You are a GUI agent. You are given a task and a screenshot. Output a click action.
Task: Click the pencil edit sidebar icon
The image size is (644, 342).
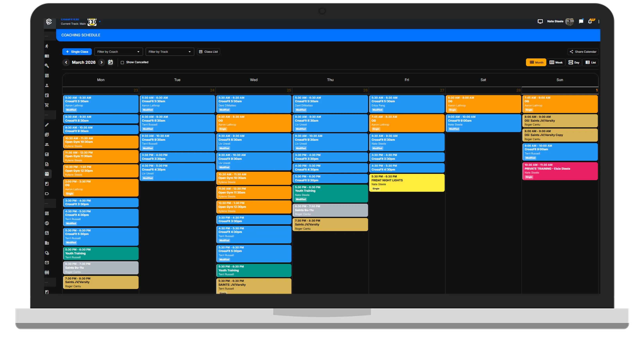coord(47,125)
